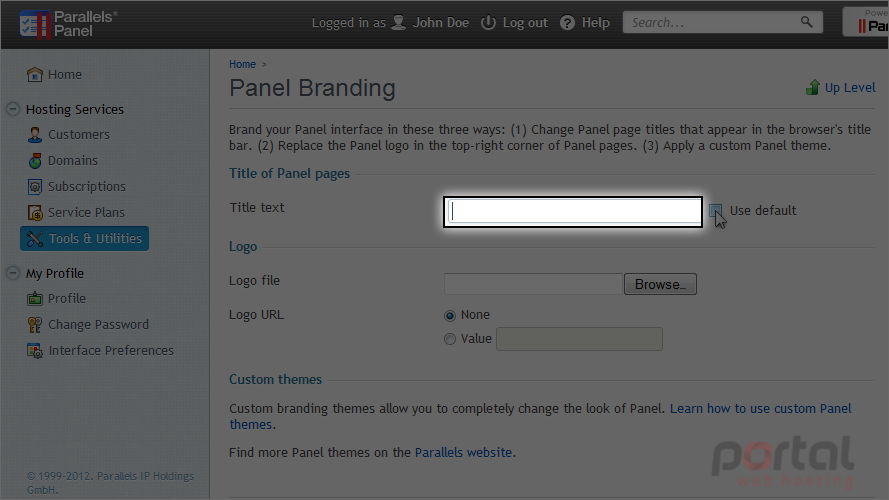Click into the Title text field

(x=573, y=212)
